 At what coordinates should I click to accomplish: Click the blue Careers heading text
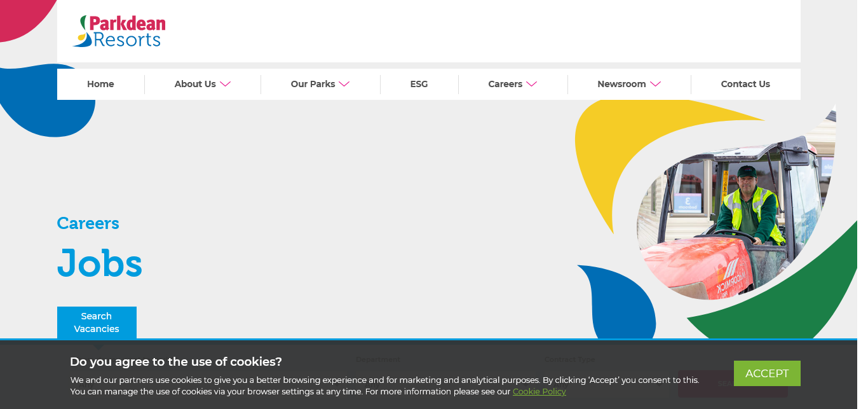pyautogui.click(x=88, y=223)
